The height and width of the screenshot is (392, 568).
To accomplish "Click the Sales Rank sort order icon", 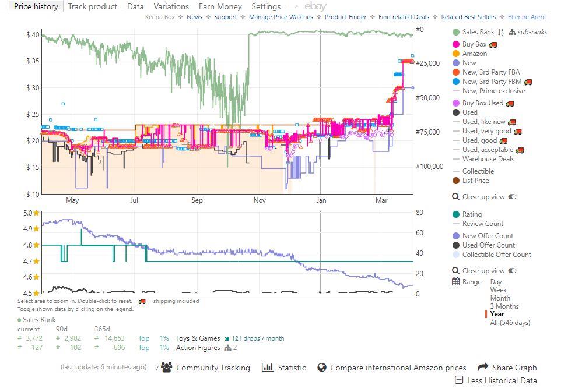I will tap(500, 32).
